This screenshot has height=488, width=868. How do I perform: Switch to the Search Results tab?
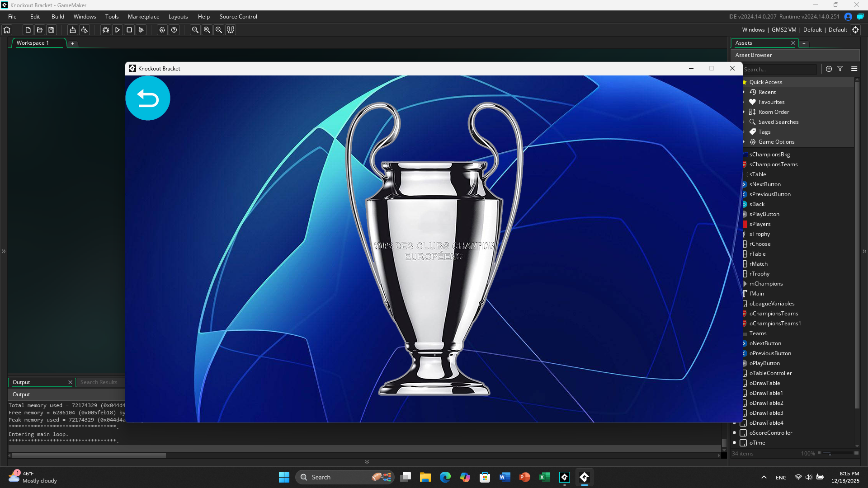coord(99,382)
